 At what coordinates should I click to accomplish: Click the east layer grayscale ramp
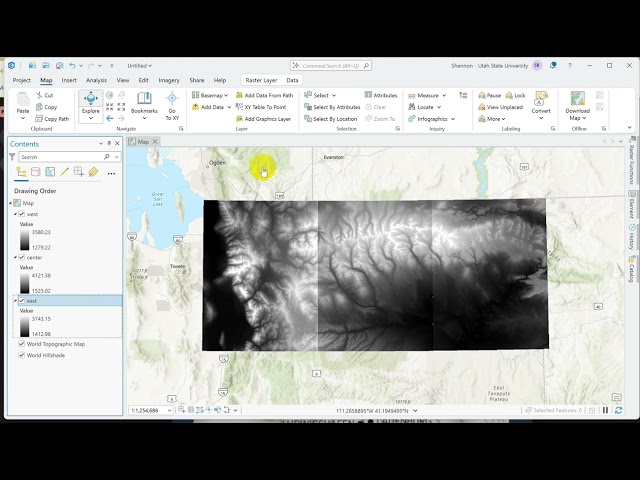point(24,327)
